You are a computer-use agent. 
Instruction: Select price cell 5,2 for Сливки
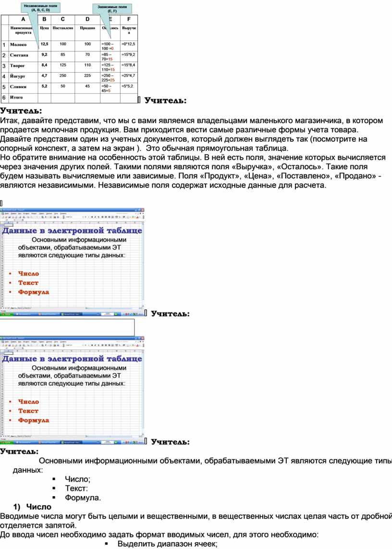(45, 88)
